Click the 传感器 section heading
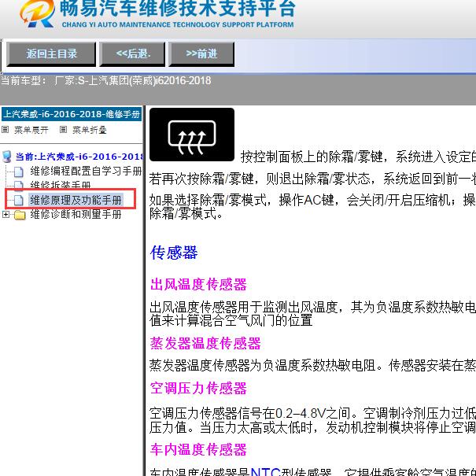This screenshot has width=476, height=476. (174, 253)
